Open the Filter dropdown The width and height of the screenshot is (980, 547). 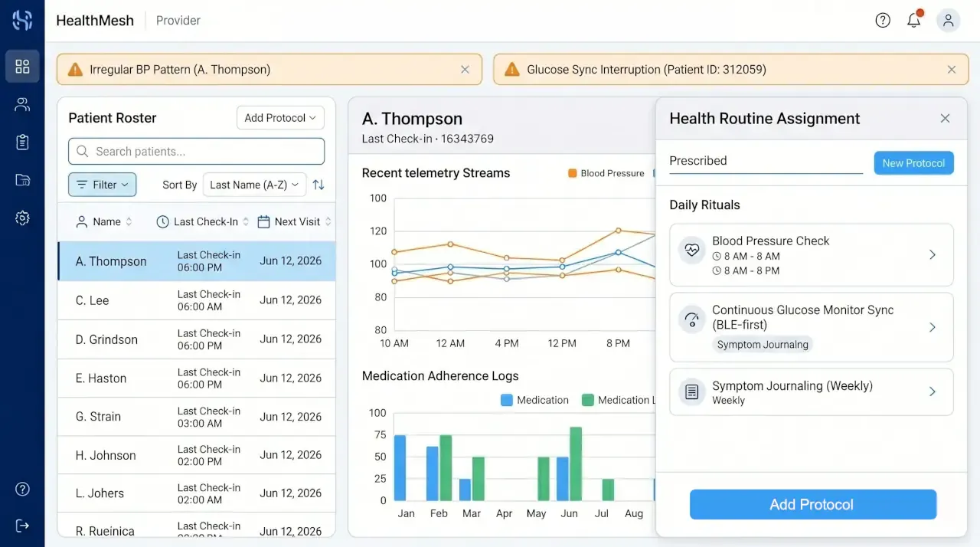tap(103, 185)
